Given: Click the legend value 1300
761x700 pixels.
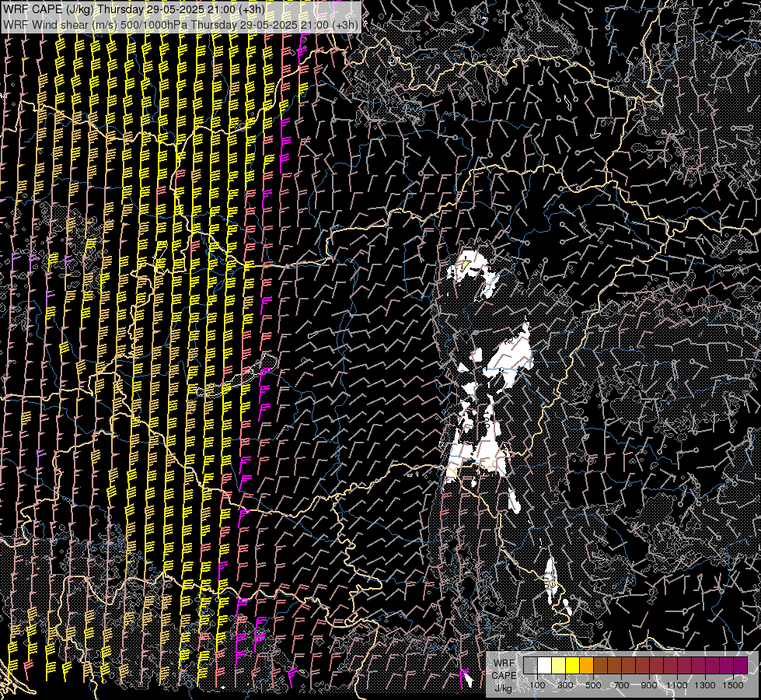Looking at the screenshot, I should 705,685.
